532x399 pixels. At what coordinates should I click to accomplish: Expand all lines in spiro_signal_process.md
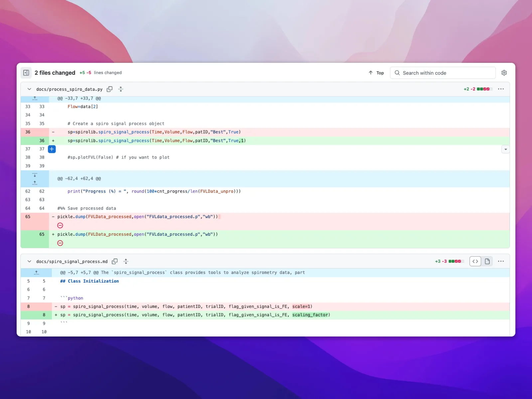click(126, 261)
